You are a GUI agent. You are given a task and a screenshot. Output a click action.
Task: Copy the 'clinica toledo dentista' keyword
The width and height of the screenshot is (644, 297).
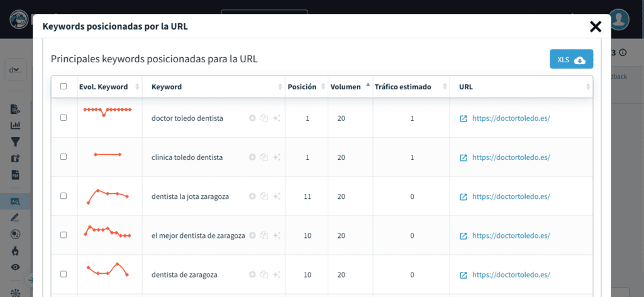pyautogui.click(x=264, y=157)
